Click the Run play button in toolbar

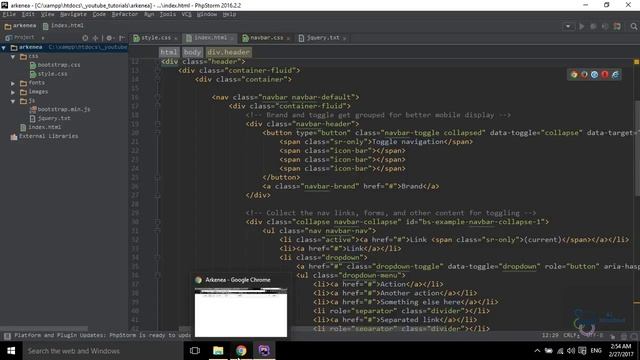click(581, 26)
